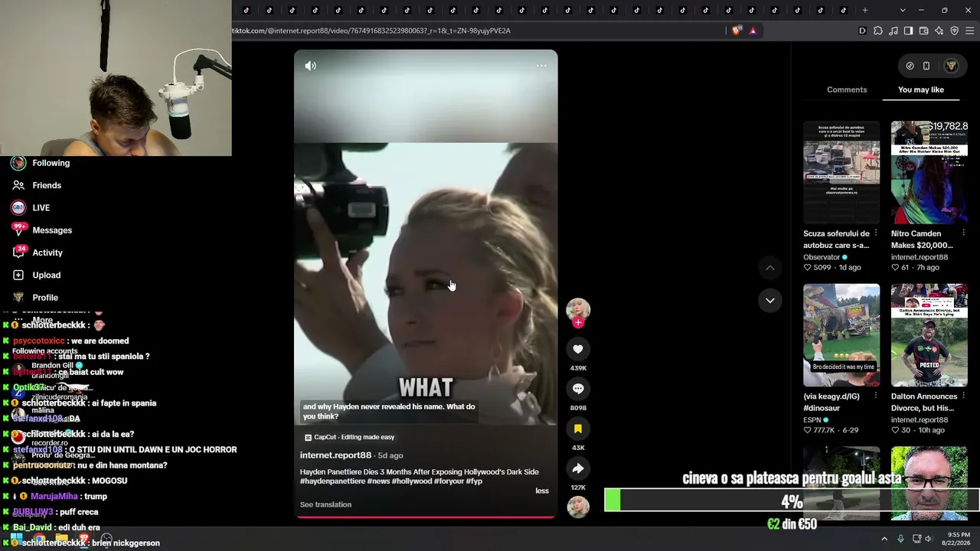Open LIVE in the sidebar
This screenshot has width=980, height=551.
click(x=41, y=207)
